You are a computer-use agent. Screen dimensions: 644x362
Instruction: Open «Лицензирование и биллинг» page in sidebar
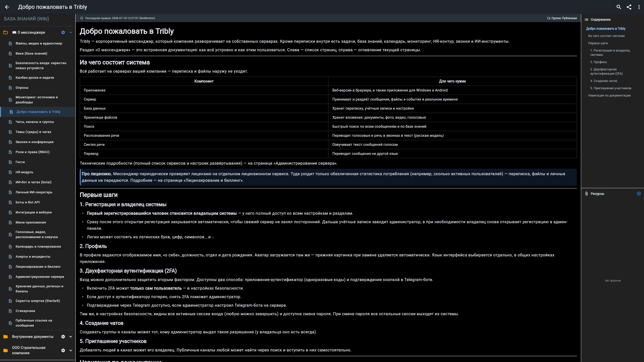(38, 267)
